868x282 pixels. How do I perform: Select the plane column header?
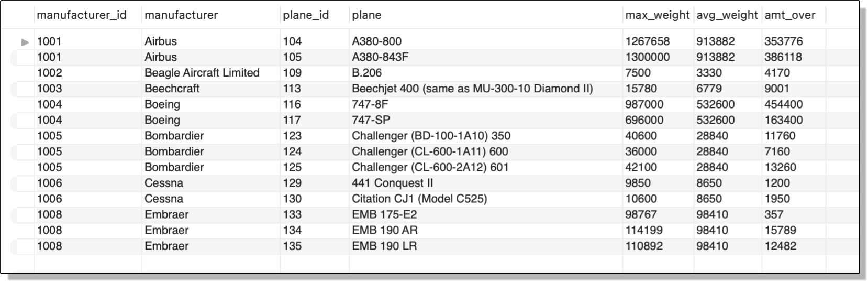point(366,15)
